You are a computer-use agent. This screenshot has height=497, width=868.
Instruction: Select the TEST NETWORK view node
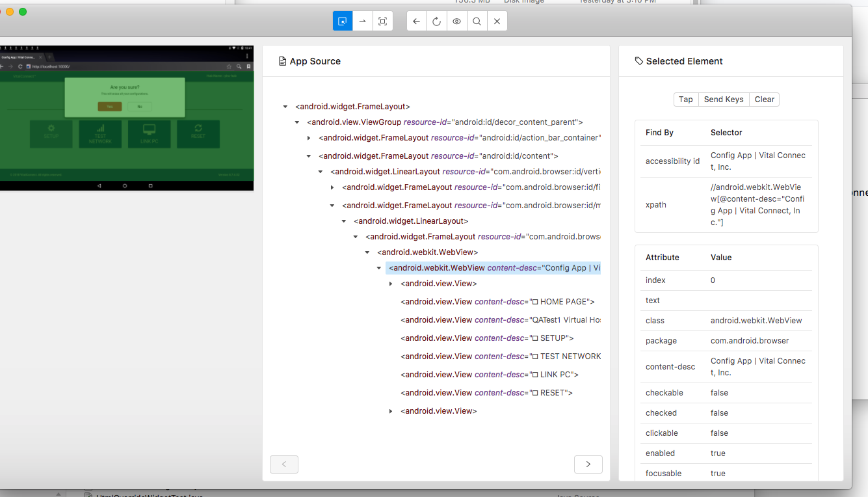click(501, 356)
